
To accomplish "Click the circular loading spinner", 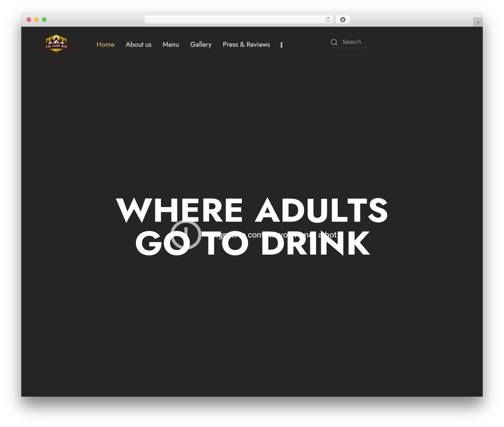I will click(x=186, y=234).
